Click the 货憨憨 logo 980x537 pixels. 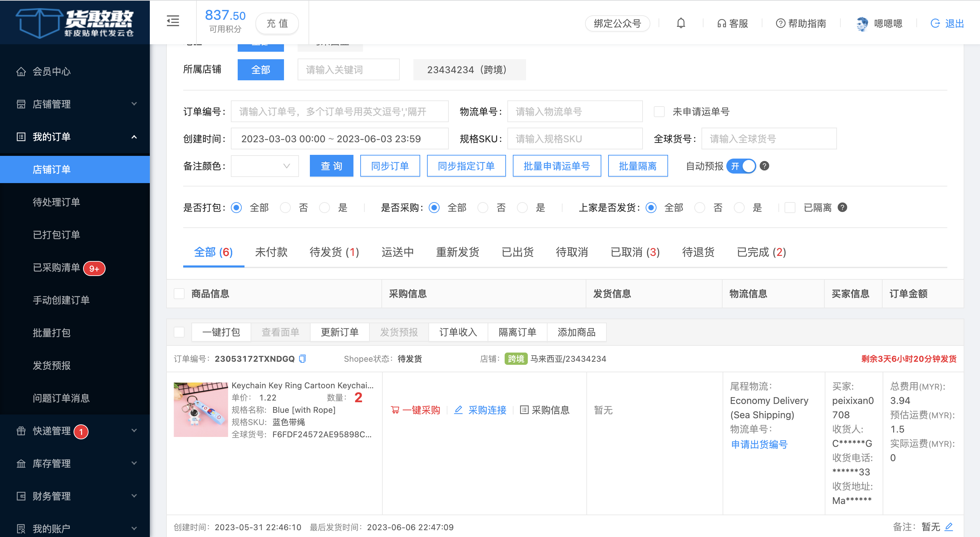click(75, 22)
